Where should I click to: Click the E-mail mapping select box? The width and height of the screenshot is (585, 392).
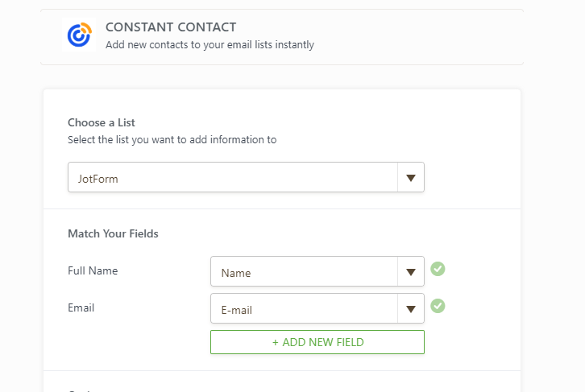click(305, 308)
